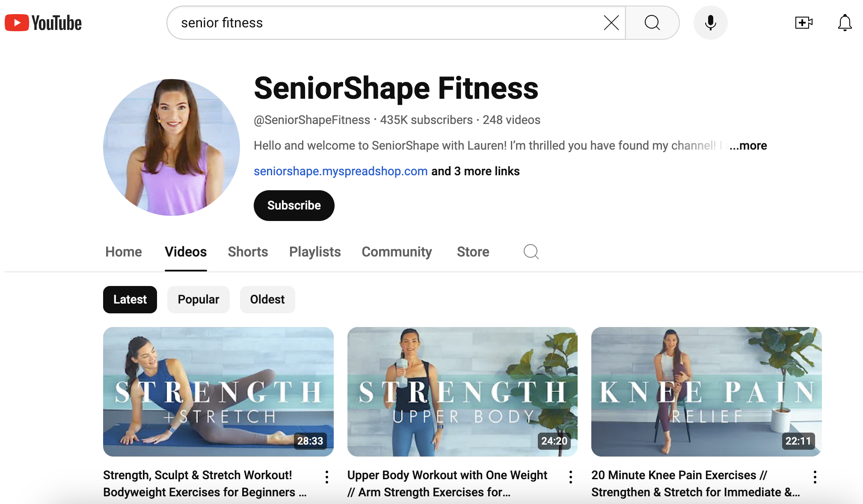Open options menu for 20 Minute Knee Pain video
The image size is (863, 504).
pyautogui.click(x=815, y=477)
